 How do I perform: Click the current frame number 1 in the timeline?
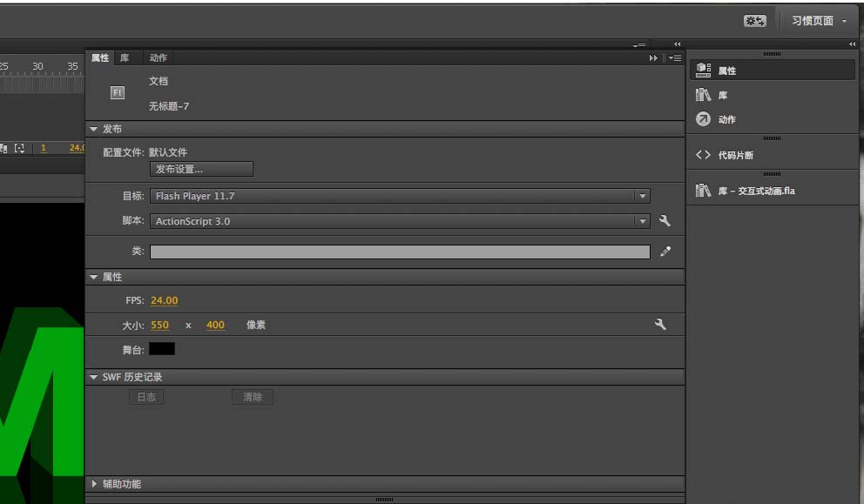pos(44,148)
